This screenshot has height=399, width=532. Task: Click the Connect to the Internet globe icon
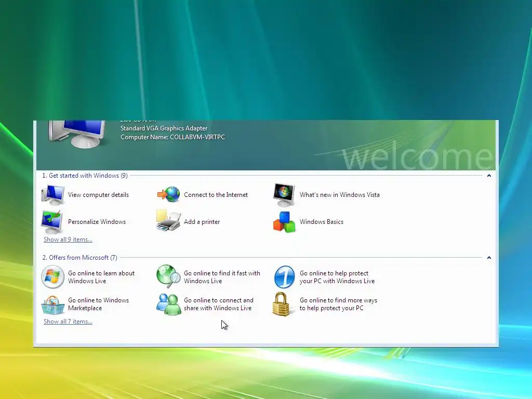click(169, 194)
